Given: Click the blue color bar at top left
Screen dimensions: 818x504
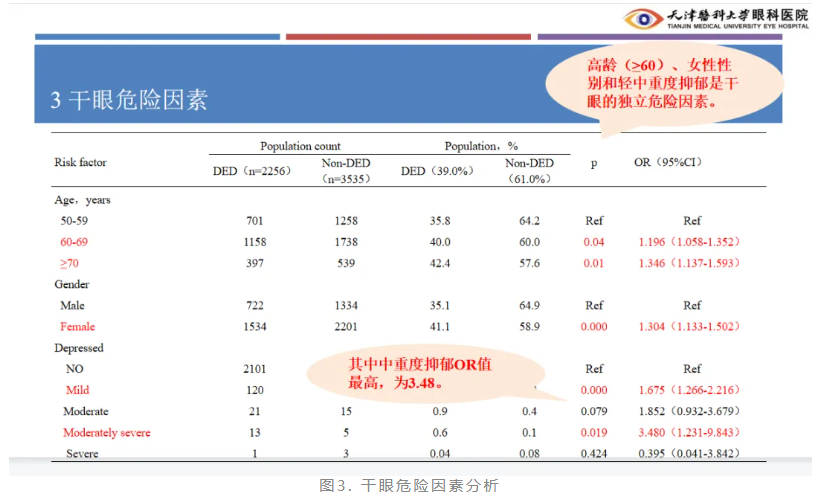Looking at the screenshot, I should (x=157, y=37).
